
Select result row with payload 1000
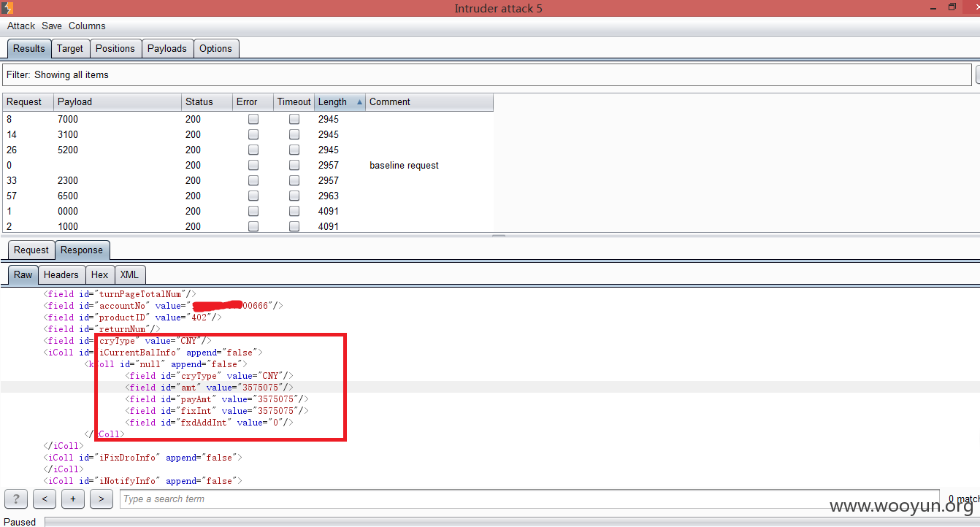point(248,226)
